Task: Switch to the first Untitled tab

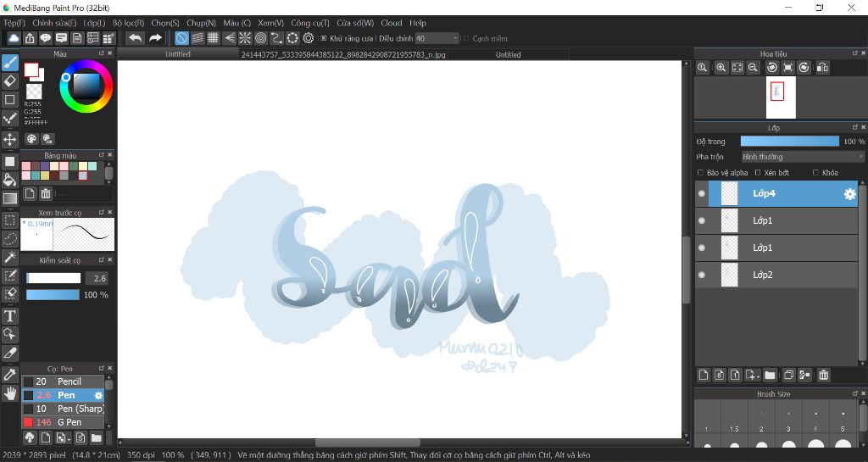Action: (178, 54)
